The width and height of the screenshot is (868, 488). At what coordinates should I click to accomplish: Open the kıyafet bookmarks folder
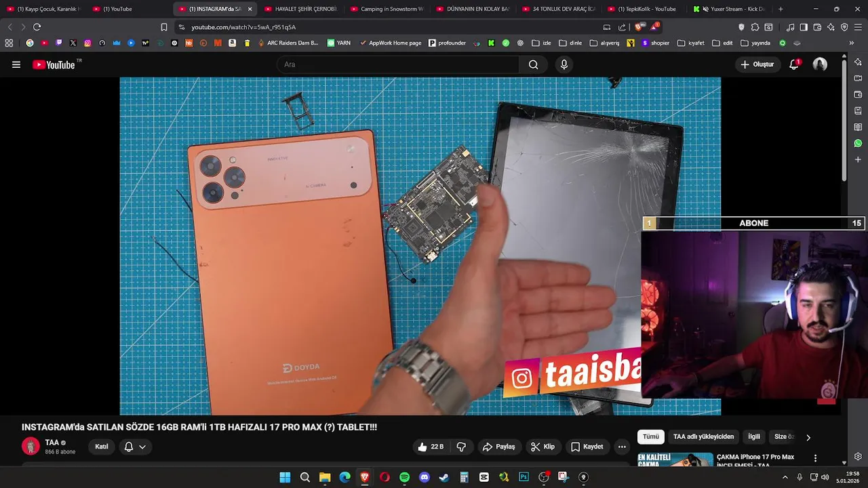(x=692, y=43)
